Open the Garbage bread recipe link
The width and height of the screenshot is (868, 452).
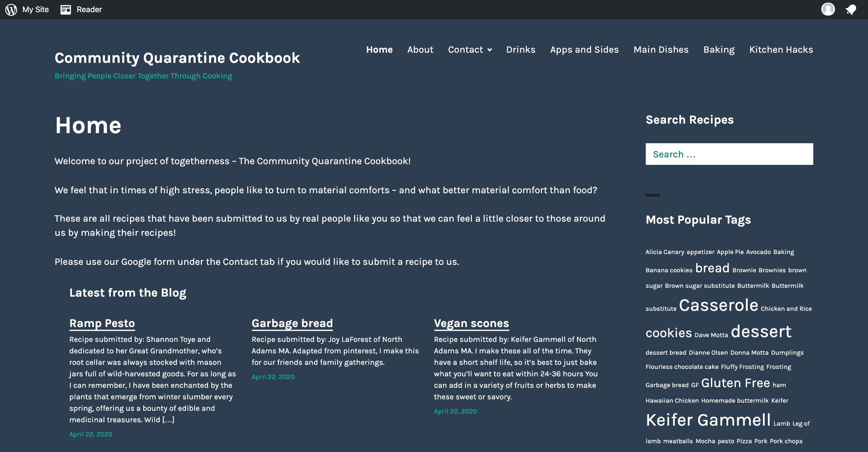point(292,323)
